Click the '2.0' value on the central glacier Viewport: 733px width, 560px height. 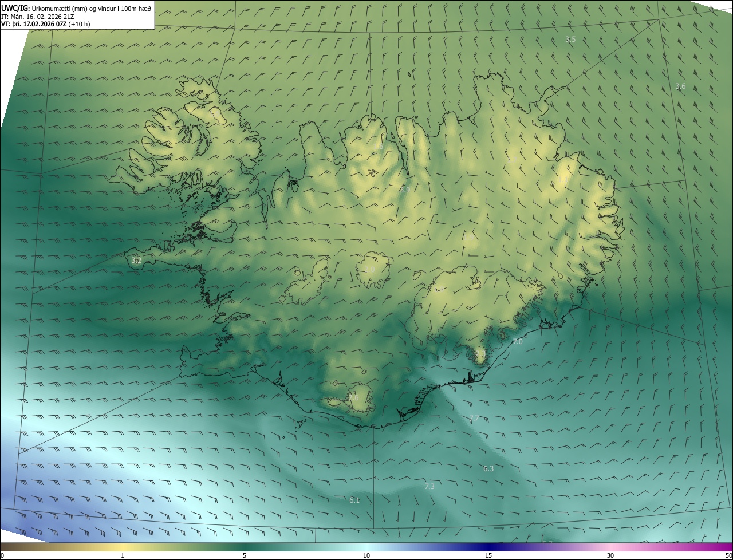[x=369, y=270]
